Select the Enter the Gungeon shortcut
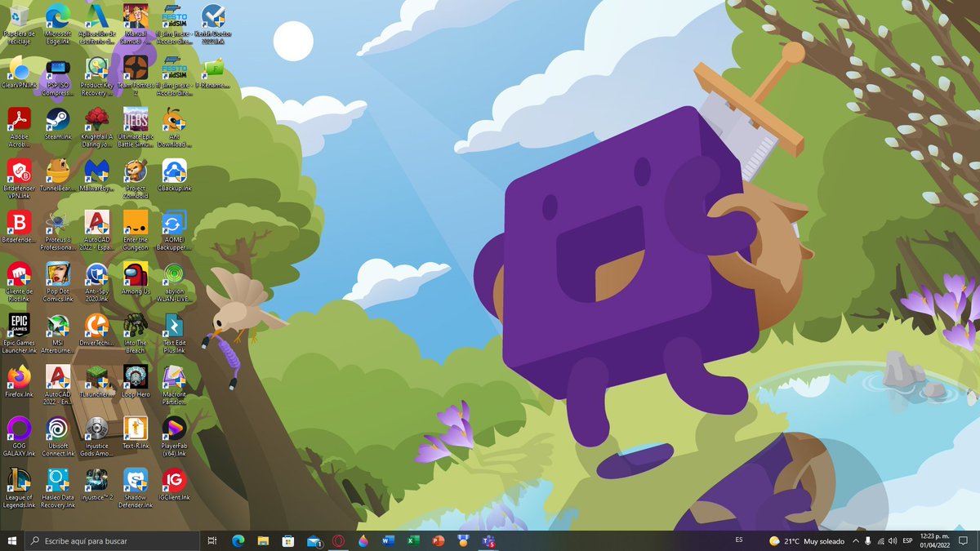The width and height of the screenshot is (980, 551). click(x=136, y=231)
